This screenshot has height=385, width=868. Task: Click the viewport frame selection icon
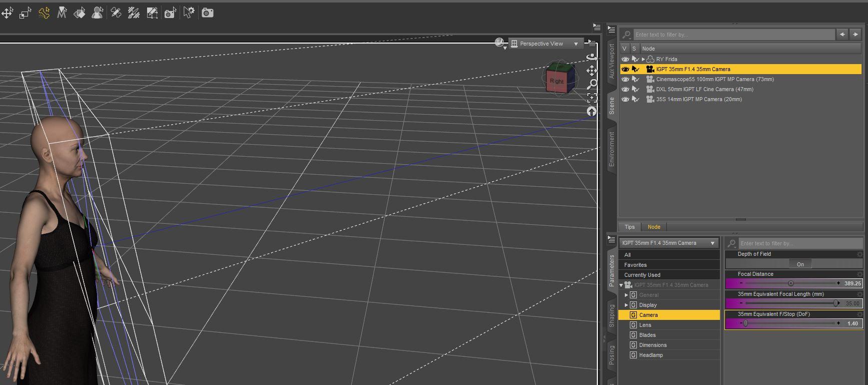592,98
